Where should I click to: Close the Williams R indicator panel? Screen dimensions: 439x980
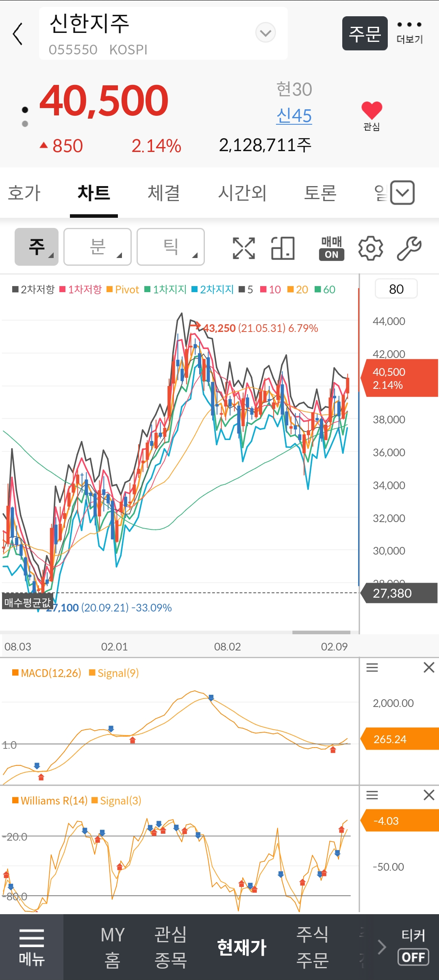429,795
